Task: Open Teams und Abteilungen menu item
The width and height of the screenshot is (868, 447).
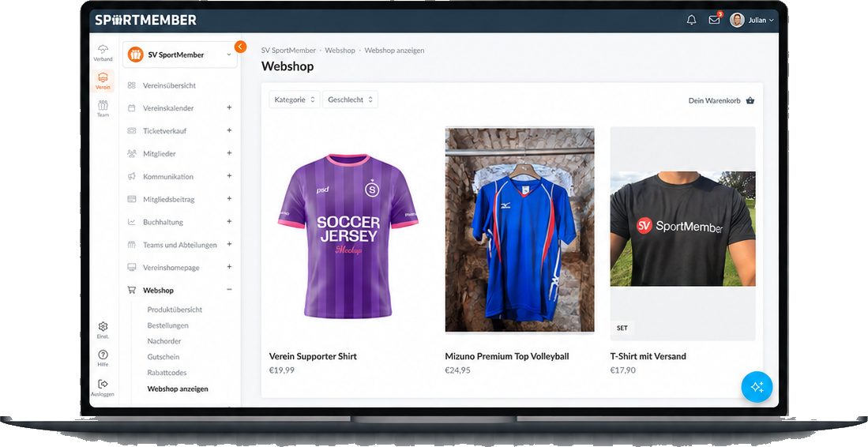Action: point(180,245)
